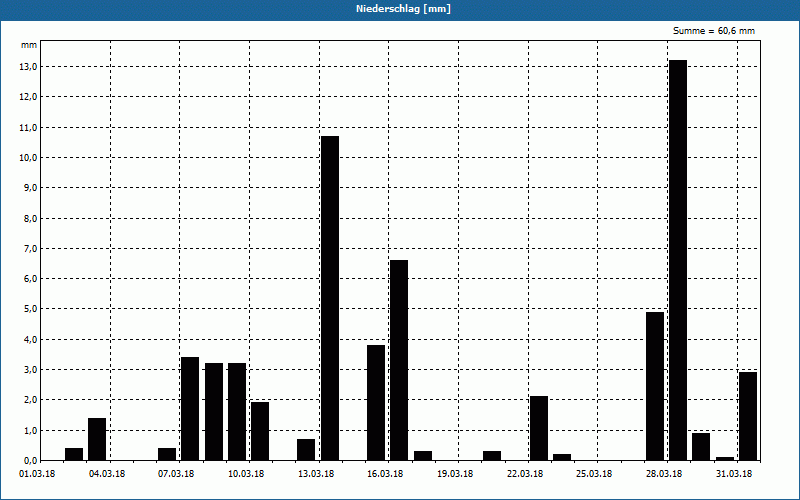Click the 1,4 mm bar just before 04.03.18

click(97, 439)
